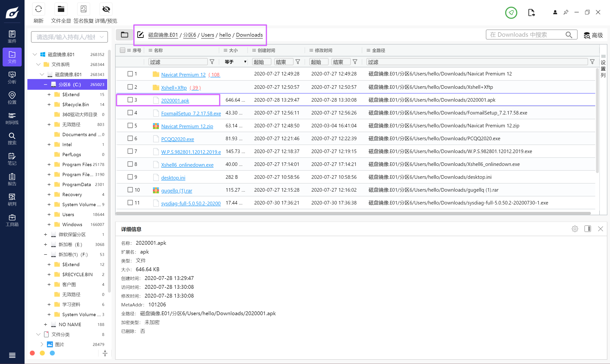The width and height of the screenshot is (610, 364).
Task: Check the box for Navicat Premium 12.zip
Action: point(130,126)
